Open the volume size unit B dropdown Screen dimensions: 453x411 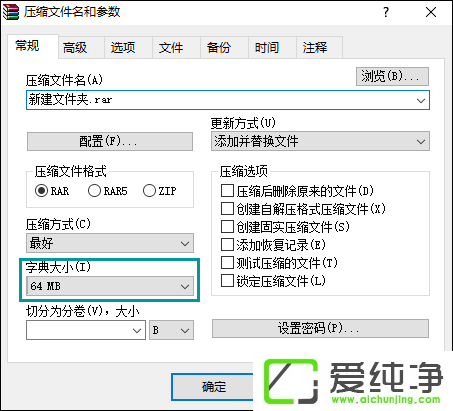(171, 330)
